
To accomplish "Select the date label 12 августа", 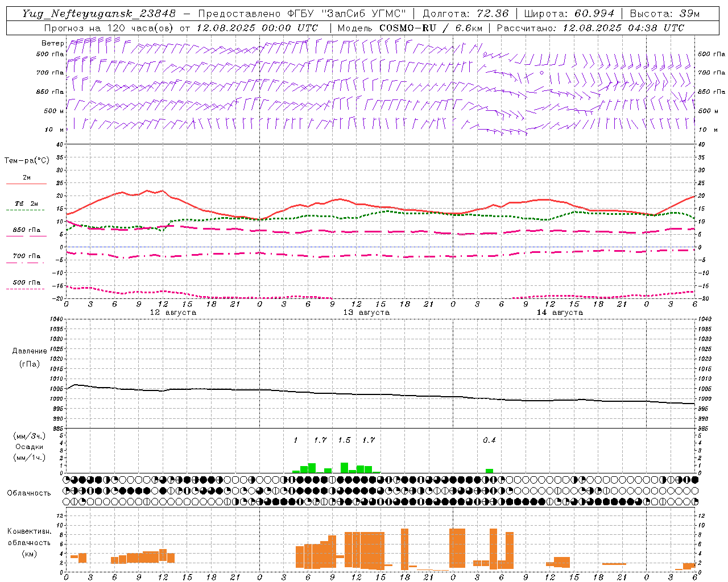I will point(173,313).
